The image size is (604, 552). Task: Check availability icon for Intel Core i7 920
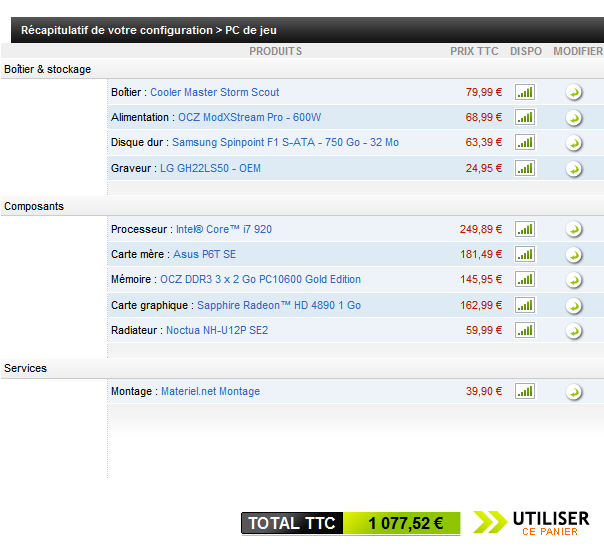pos(525,229)
